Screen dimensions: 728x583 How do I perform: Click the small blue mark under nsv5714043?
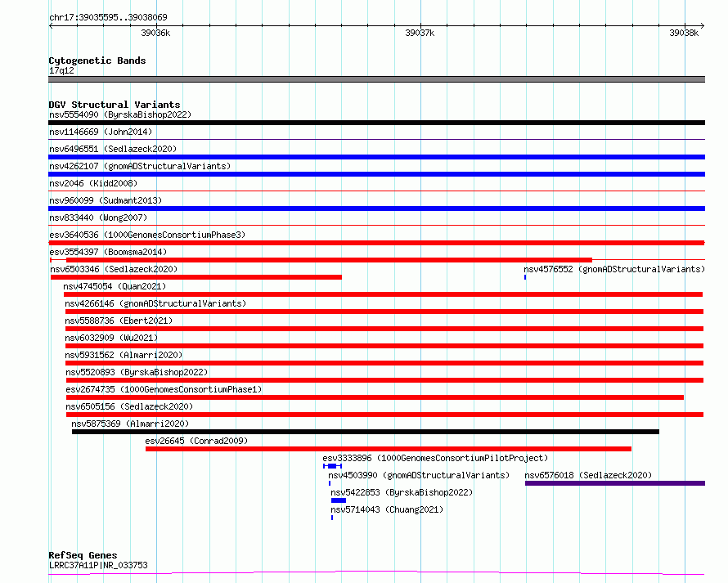point(332,518)
